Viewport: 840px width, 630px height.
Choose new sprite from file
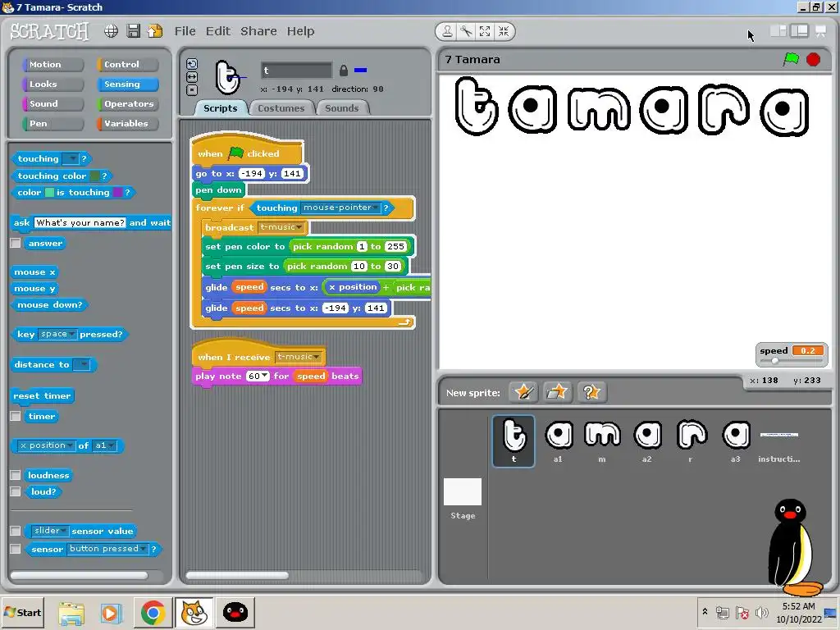(x=557, y=392)
